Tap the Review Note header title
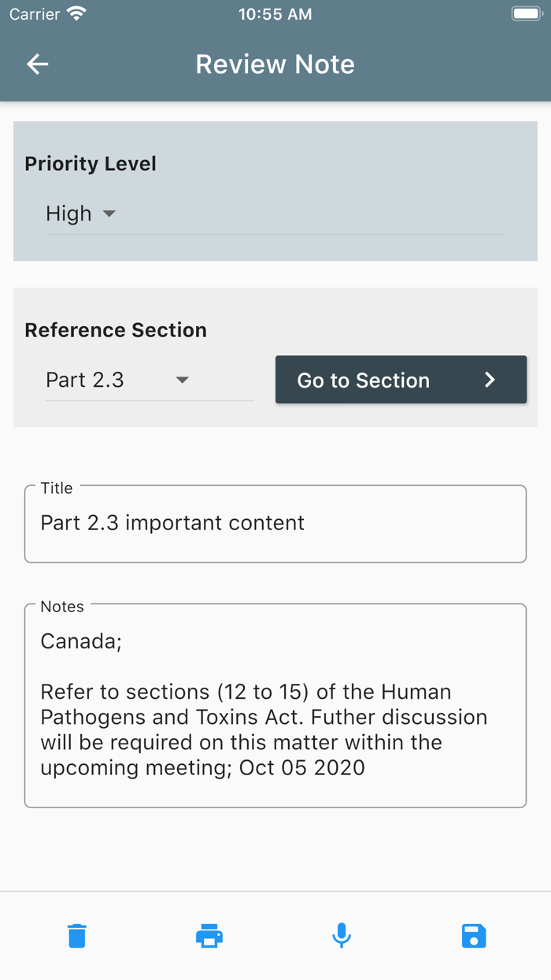The width and height of the screenshot is (551, 980). [275, 65]
